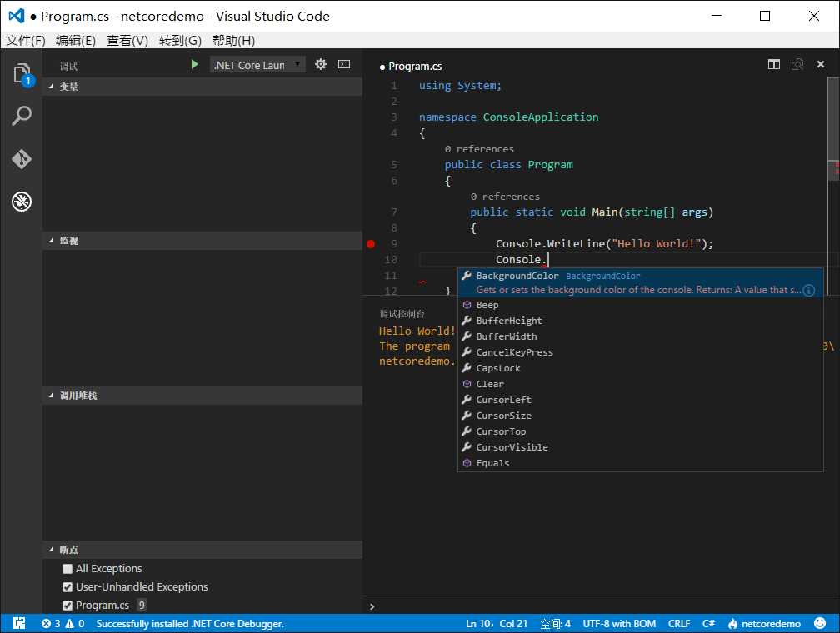The height and width of the screenshot is (633, 840).
Task: Click the '0 references' lens above Main
Action: pyautogui.click(x=505, y=197)
